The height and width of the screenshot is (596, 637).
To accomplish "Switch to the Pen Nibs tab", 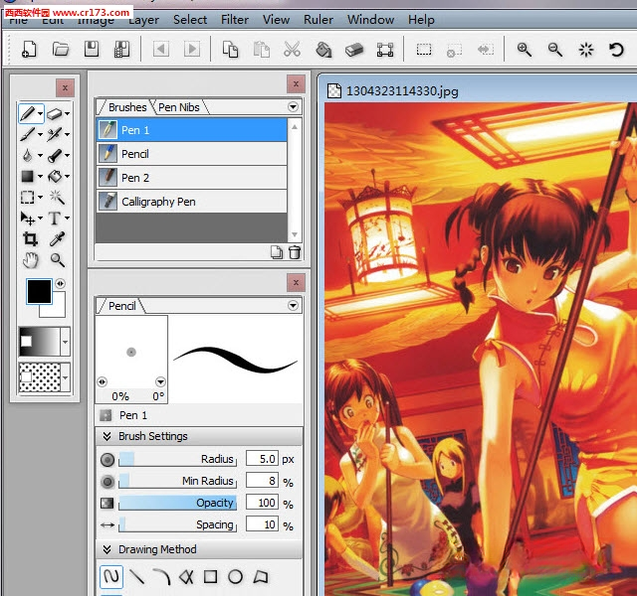I will pyautogui.click(x=179, y=107).
